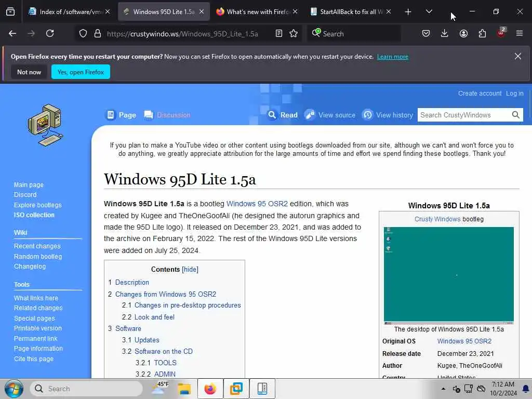Viewport: 532px width, 399px height.
Task: Bookmark this page with star
Action: [294, 33]
